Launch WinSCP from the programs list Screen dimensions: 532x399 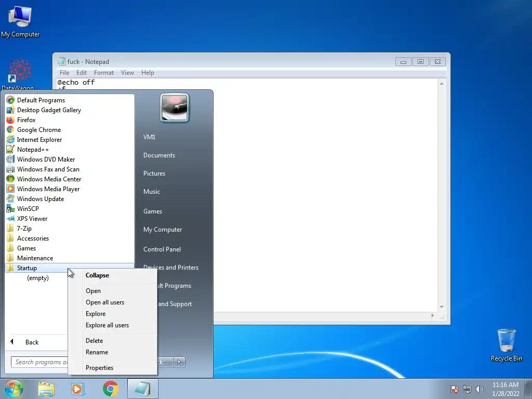point(70,209)
